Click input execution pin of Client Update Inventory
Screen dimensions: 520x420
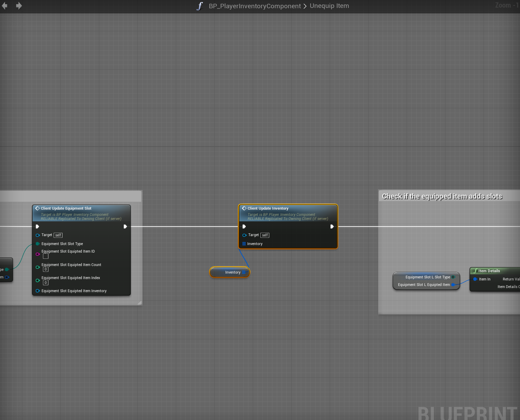[x=244, y=226]
